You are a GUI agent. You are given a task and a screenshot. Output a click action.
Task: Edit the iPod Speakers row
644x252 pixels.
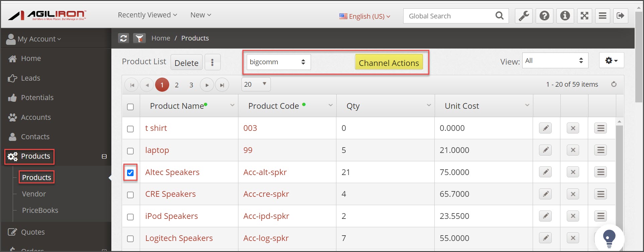pyautogui.click(x=545, y=216)
